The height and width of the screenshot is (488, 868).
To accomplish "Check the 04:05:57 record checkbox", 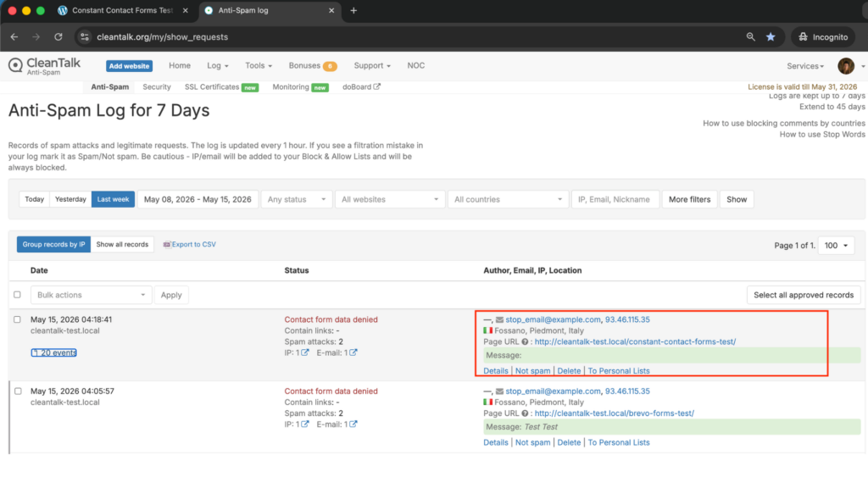I will point(19,391).
